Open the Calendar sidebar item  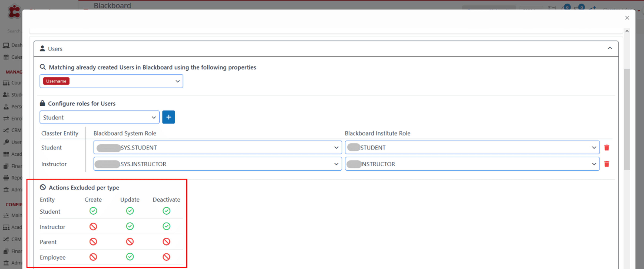click(13, 57)
